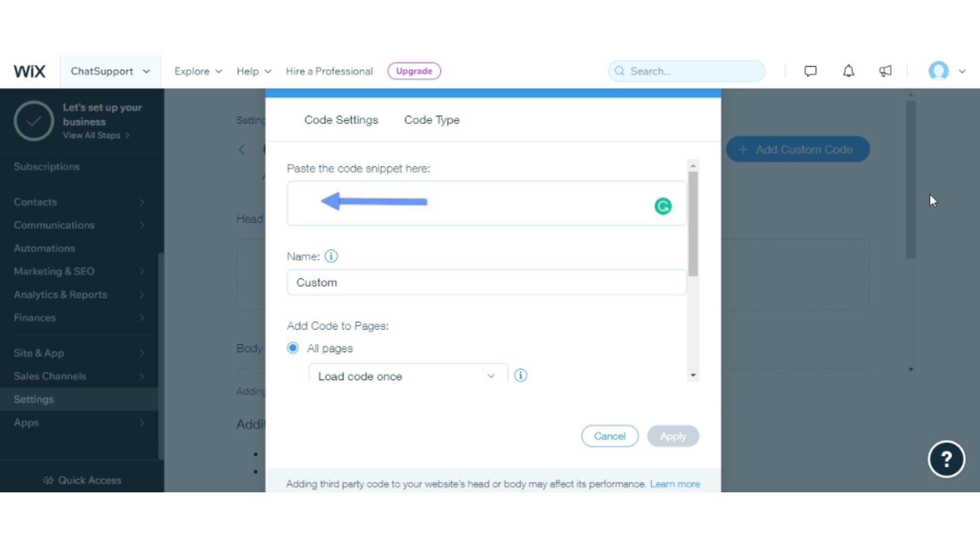
Task: Switch to Code Type tab
Action: [431, 120]
